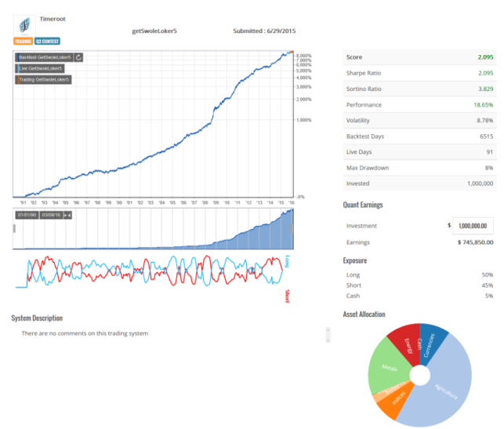The width and height of the screenshot is (504, 429).
Task: Click the Sortino Ratio value 3.829
Action: click(x=485, y=89)
